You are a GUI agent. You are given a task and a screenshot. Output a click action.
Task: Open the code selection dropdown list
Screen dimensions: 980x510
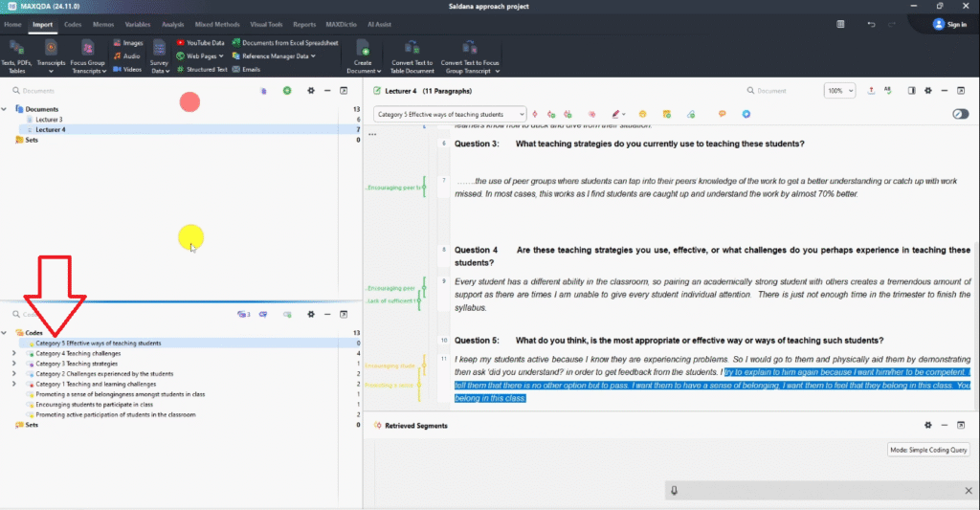tap(520, 115)
